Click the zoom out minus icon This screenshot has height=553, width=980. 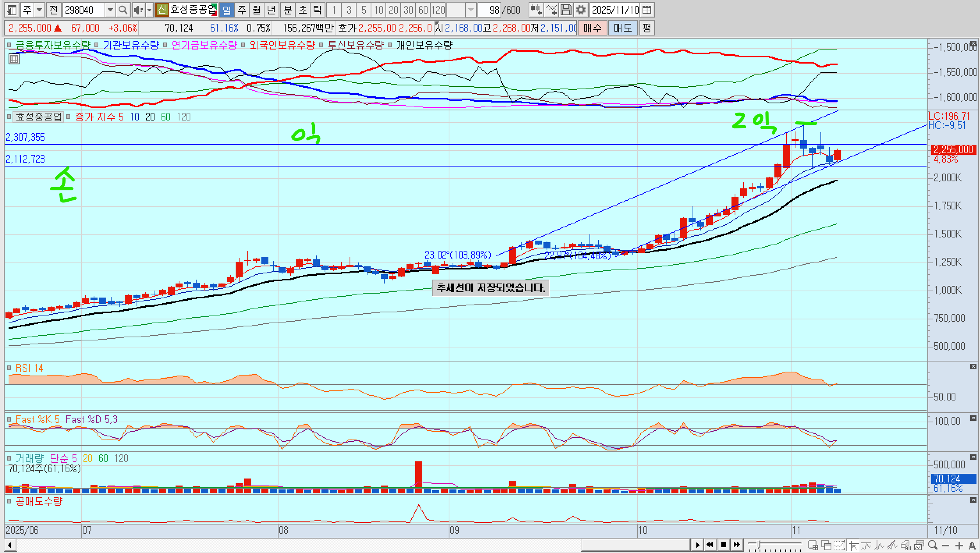(946, 545)
